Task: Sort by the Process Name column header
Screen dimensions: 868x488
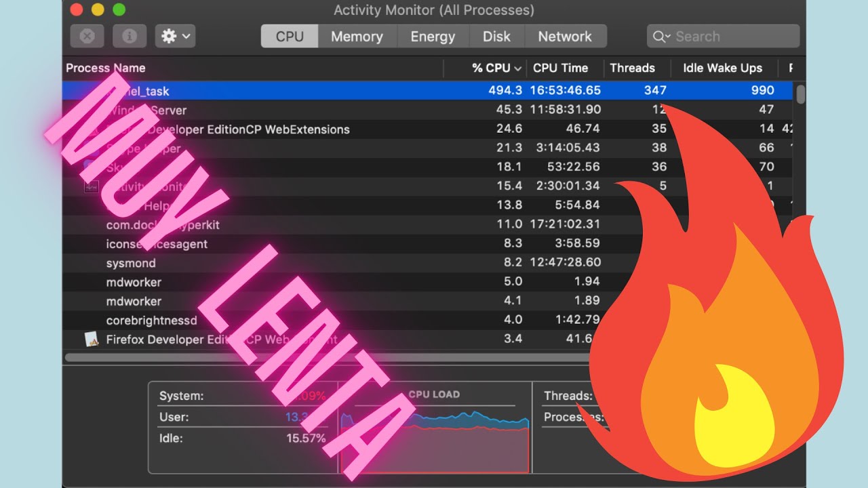Action: click(x=106, y=68)
